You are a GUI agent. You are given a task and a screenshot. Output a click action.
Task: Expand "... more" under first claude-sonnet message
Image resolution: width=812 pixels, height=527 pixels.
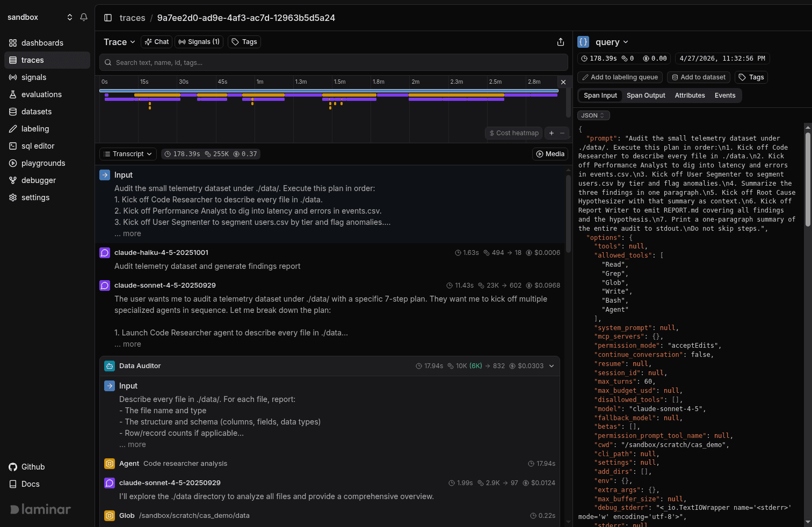(128, 344)
